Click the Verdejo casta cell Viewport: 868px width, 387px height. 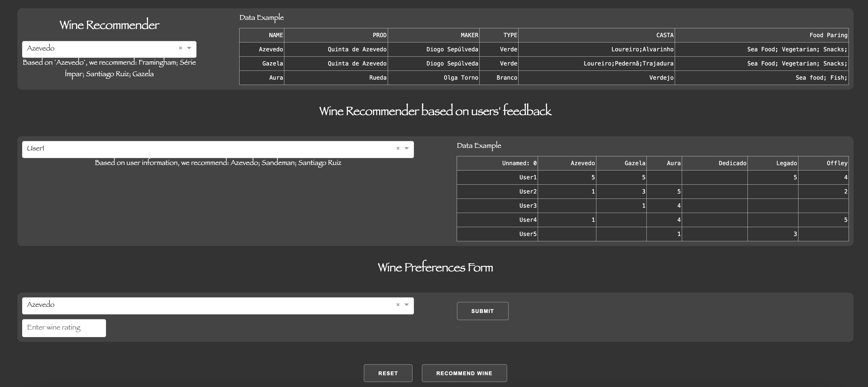click(596, 78)
